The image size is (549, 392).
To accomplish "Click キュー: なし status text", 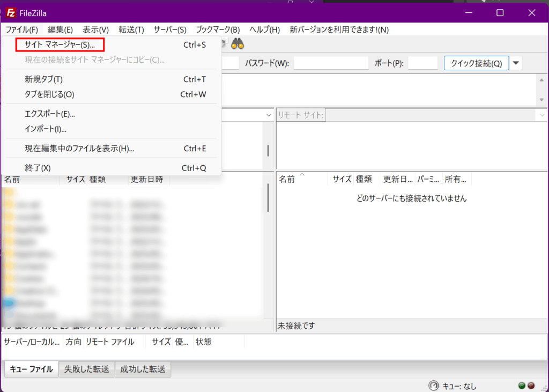I will coord(459,386).
